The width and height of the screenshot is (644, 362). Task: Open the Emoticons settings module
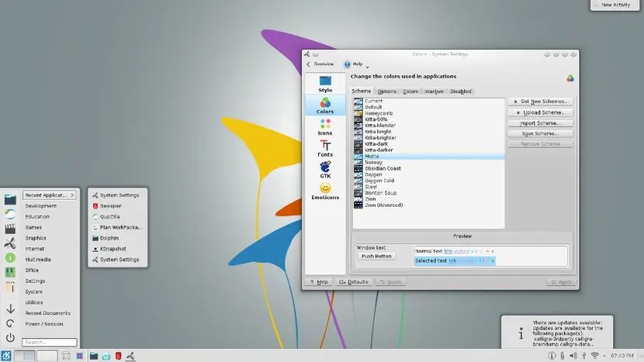(325, 191)
